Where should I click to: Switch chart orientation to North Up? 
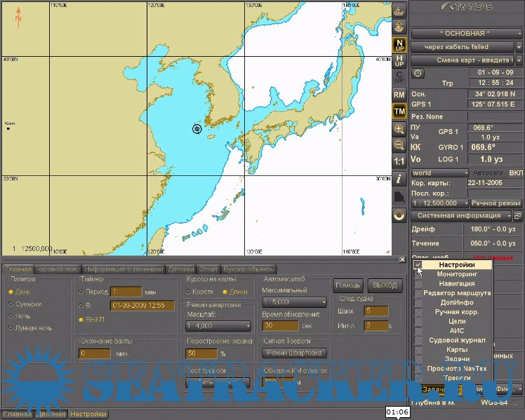[x=399, y=44]
